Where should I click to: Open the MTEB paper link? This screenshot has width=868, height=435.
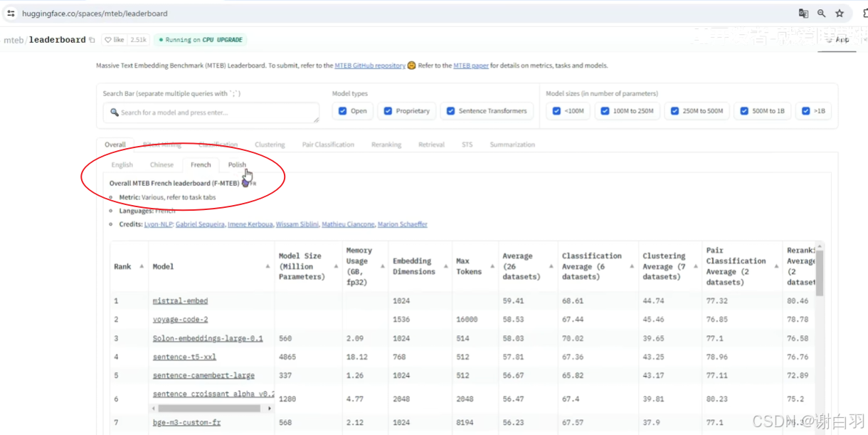tap(471, 65)
